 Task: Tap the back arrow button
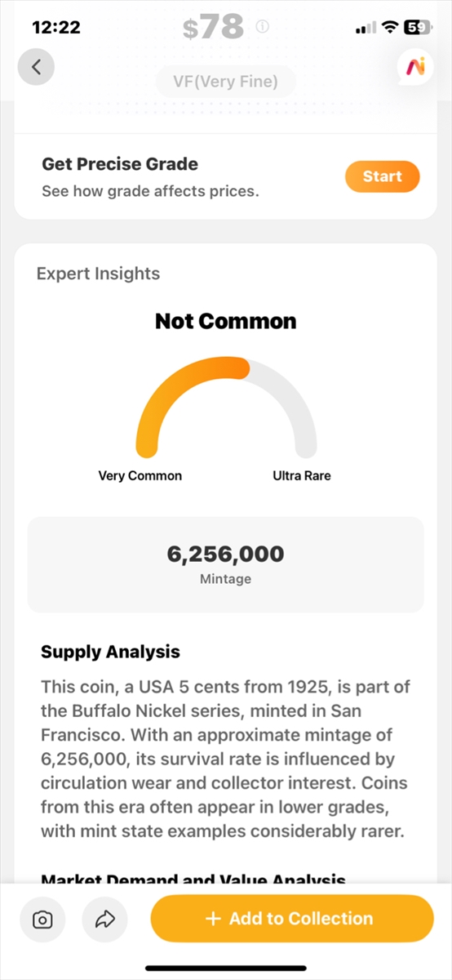click(x=36, y=67)
